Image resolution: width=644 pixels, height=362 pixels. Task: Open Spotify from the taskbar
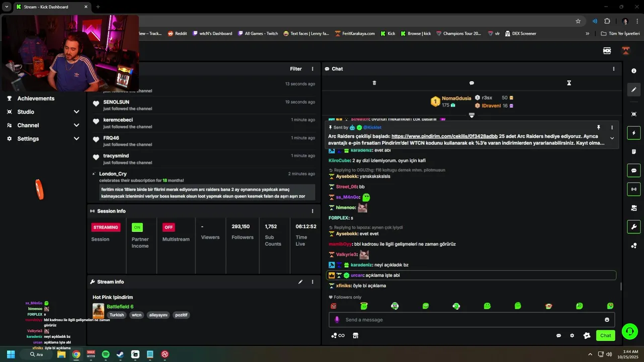[106, 354]
